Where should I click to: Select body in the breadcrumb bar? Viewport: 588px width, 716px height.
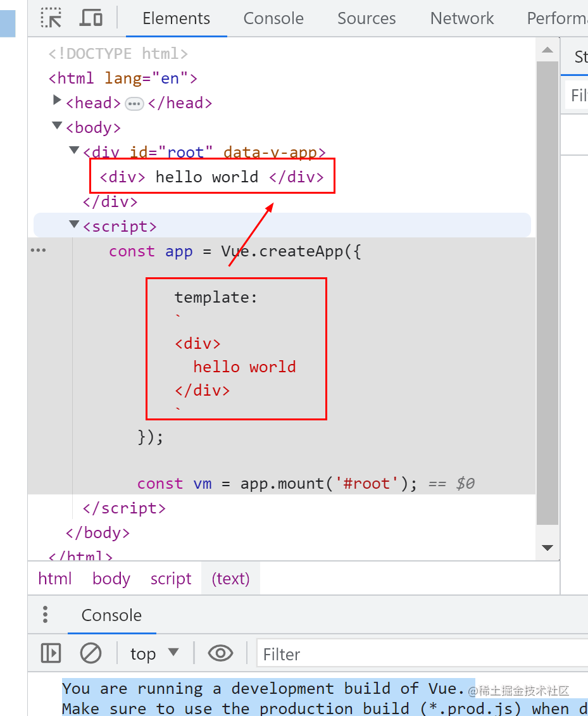(111, 579)
